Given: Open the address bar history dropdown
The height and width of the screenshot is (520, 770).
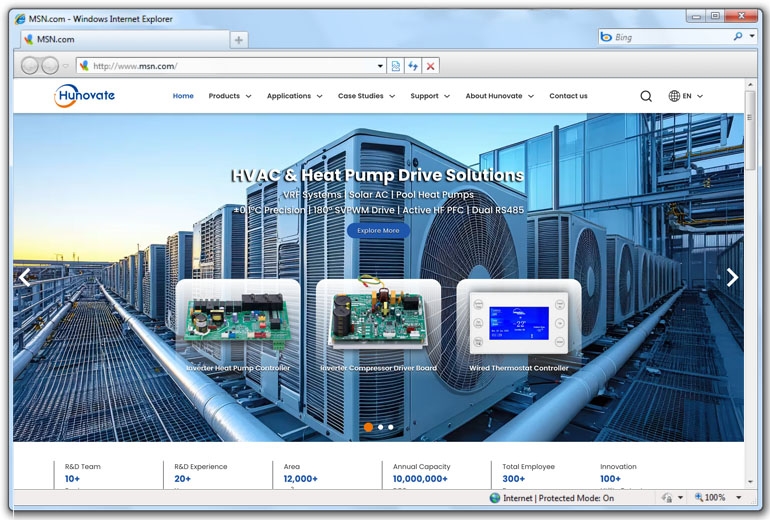Looking at the screenshot, I should pyautogui.click(x=380, y=66).
